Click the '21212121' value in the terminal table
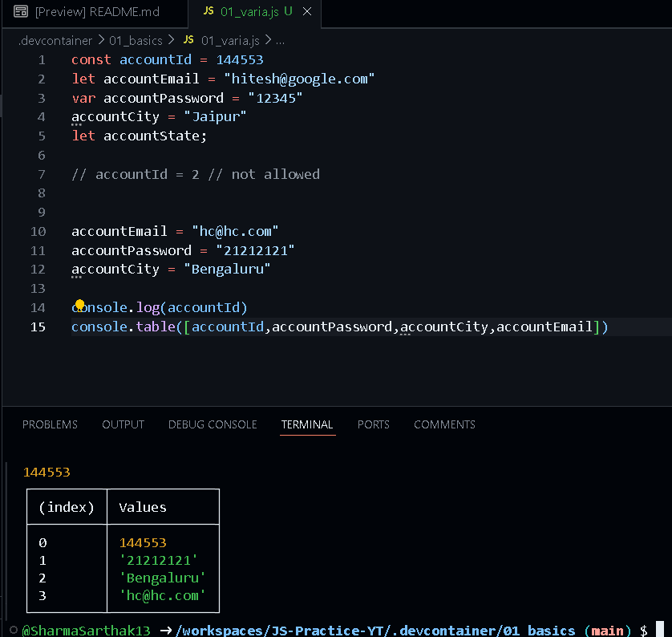 click(x=159, y=561)
